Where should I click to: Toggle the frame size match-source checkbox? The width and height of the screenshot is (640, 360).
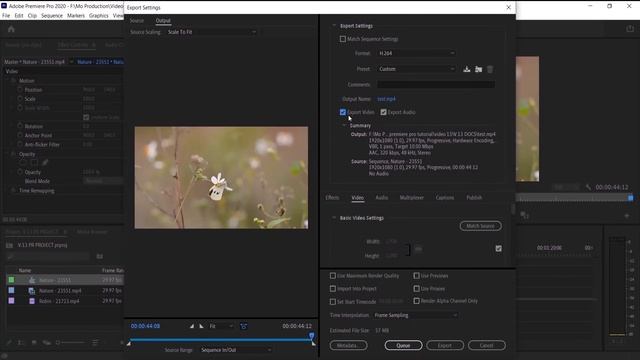pyautogui.click(x=498, y=249)
